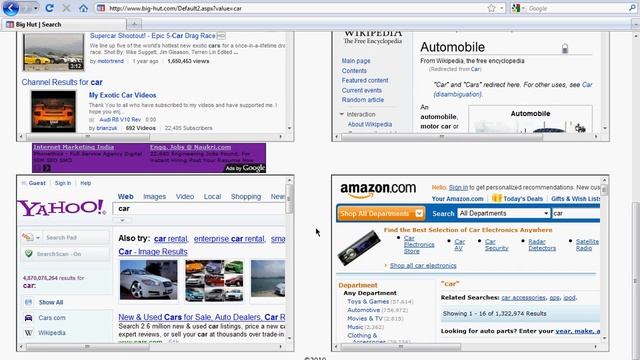Open About Wikipedia link

pyautogui.click(x=370, y=124)
